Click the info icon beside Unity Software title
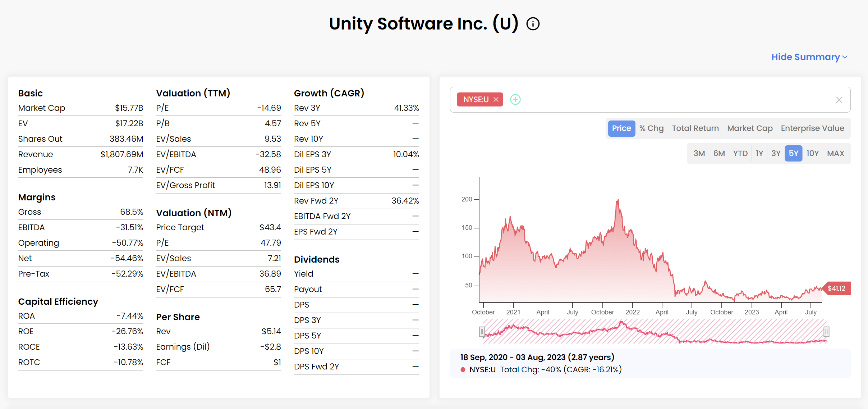This screenshot has width=868, height=409. 533,24
